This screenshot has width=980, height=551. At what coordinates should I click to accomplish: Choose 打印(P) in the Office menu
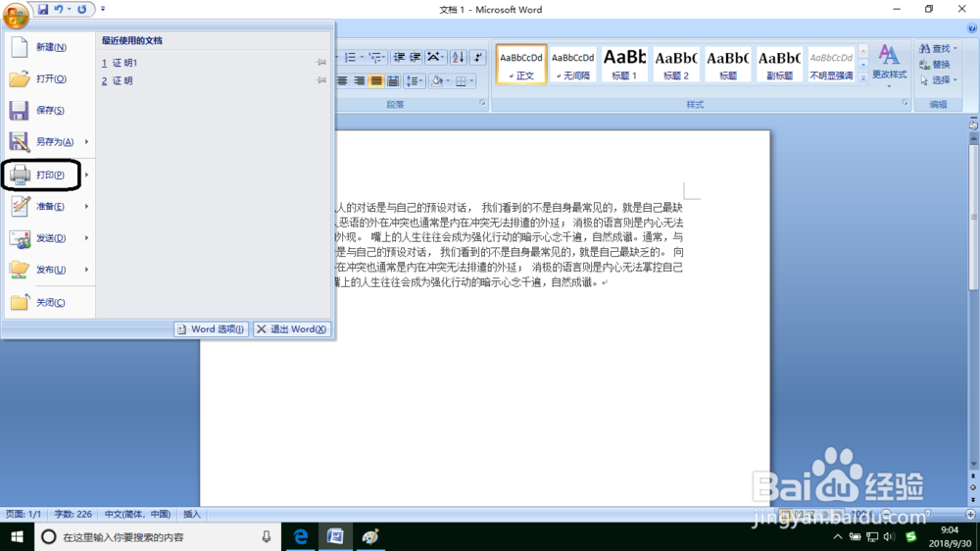point(42,175)
